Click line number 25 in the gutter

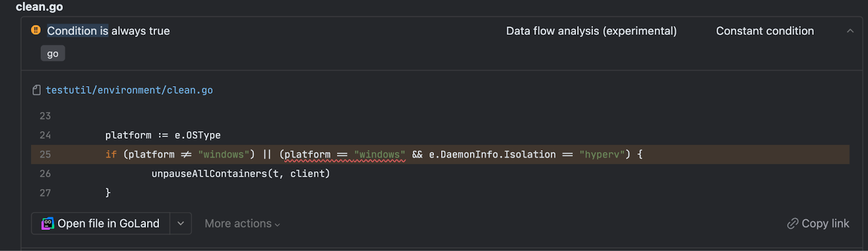point(45,155)
